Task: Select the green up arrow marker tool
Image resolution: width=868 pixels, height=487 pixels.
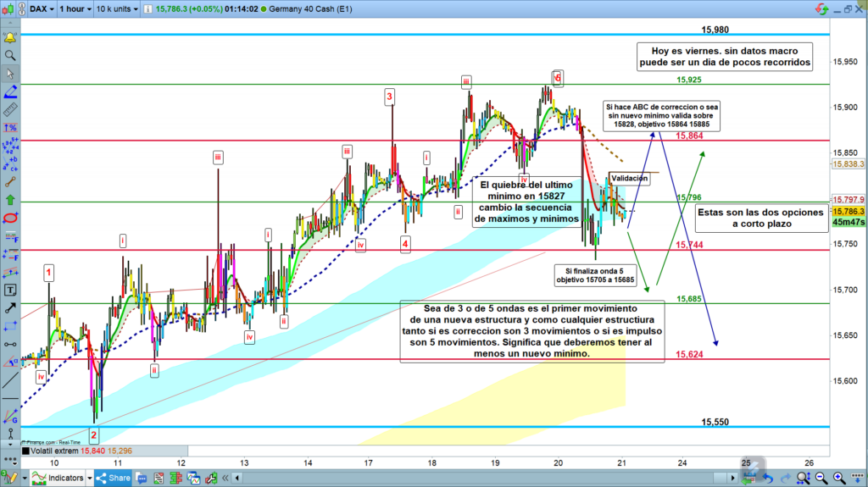Action: 10,200
